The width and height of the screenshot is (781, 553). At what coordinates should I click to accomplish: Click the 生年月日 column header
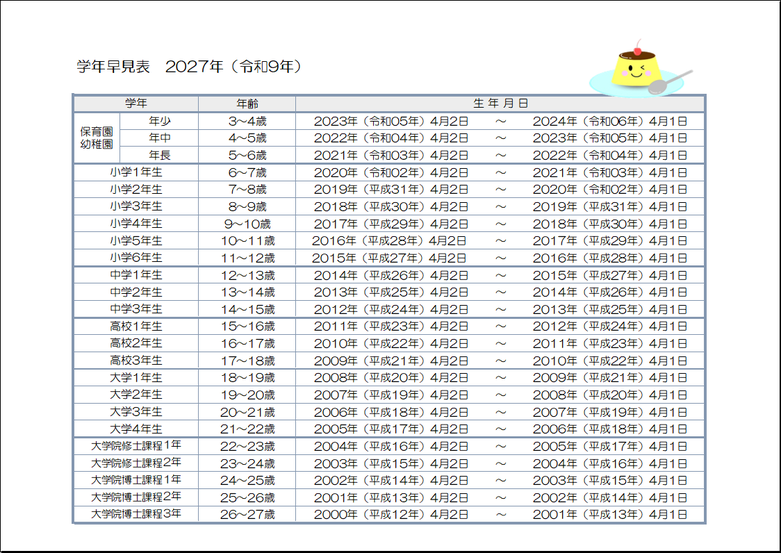[x=500, y=103]
